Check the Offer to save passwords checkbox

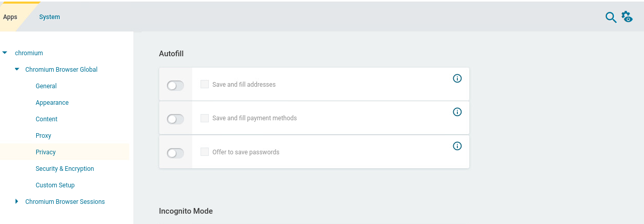205,152
